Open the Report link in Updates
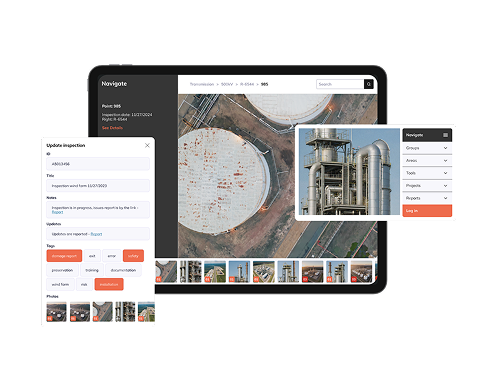 (x=96, y=234)
